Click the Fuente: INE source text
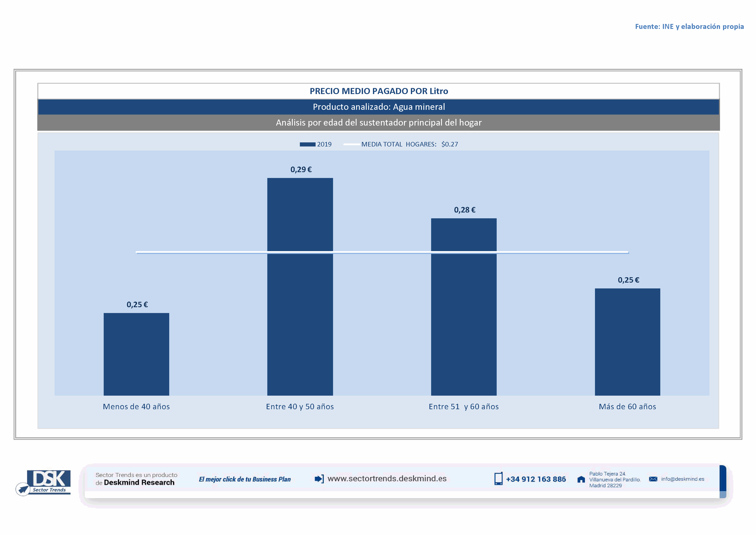 click(x=689, y=26)
